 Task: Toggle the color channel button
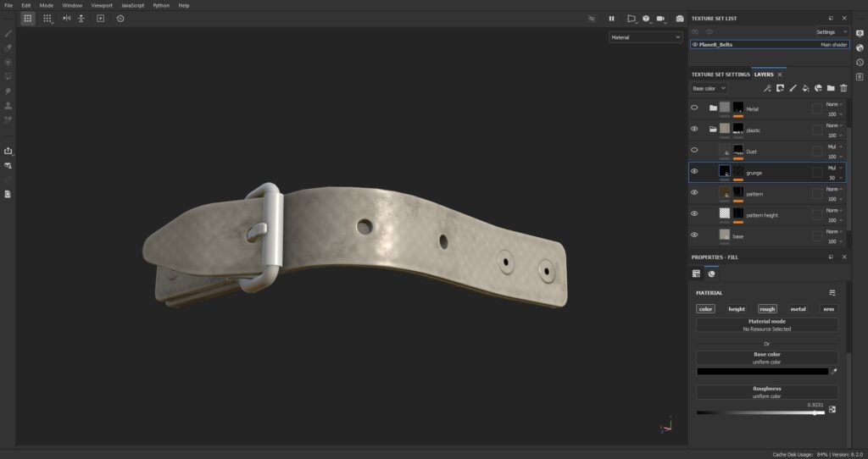705,309
